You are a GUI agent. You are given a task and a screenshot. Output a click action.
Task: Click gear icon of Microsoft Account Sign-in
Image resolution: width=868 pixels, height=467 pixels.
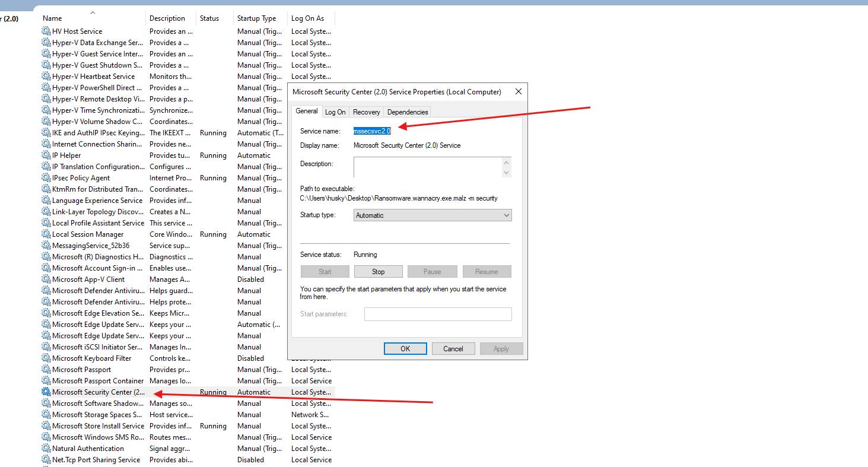click(x=46, y=268)
